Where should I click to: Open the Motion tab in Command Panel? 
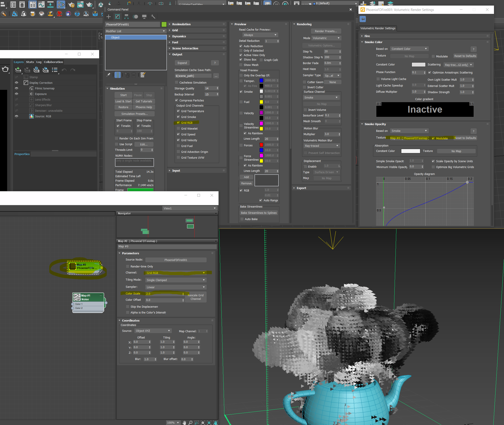click(135, 17)
